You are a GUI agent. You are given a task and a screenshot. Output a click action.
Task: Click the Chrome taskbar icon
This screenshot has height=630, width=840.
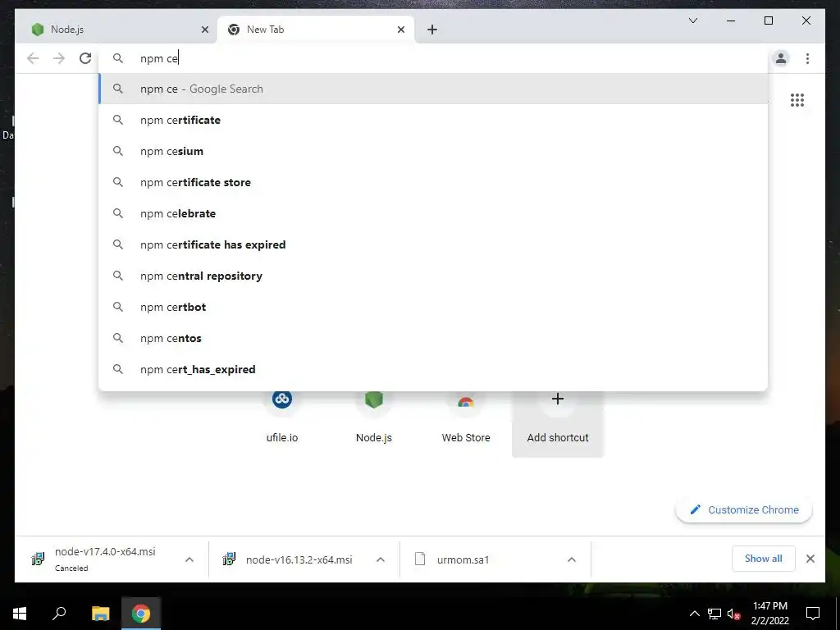tap(141, 614)
